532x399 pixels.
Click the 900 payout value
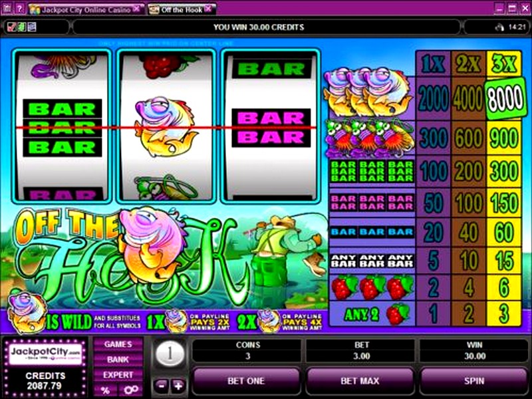click(x=504, y=138)
